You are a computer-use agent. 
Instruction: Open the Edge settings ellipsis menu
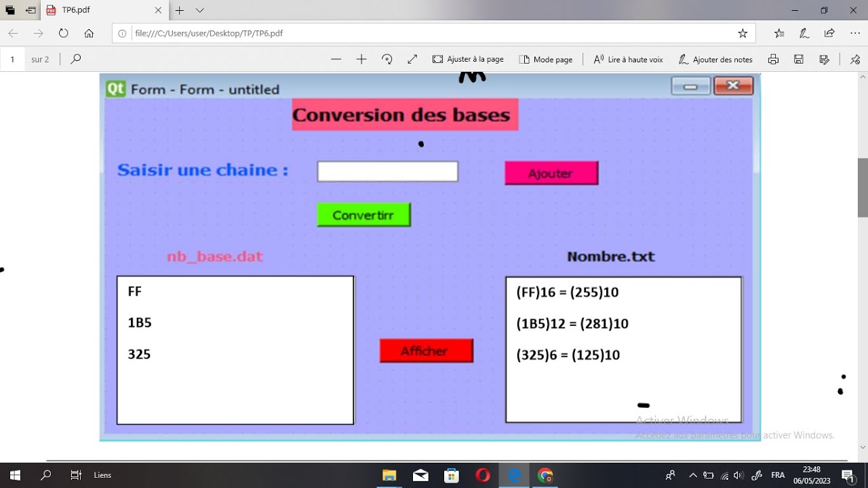coord(854,33)
